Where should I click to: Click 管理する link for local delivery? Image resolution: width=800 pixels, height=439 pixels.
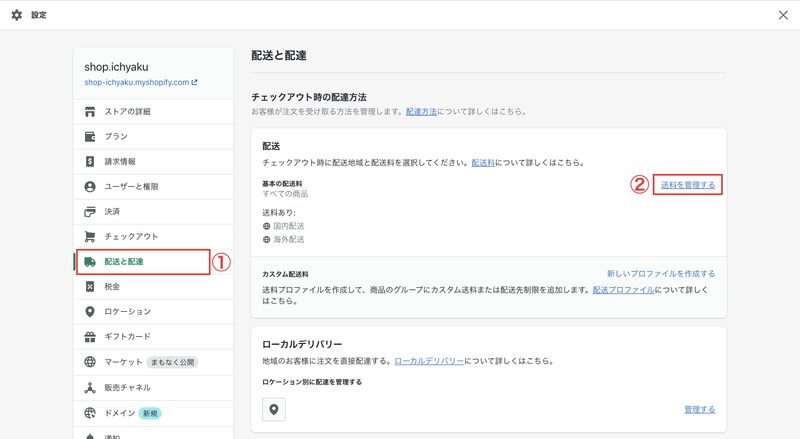(699, 409)
